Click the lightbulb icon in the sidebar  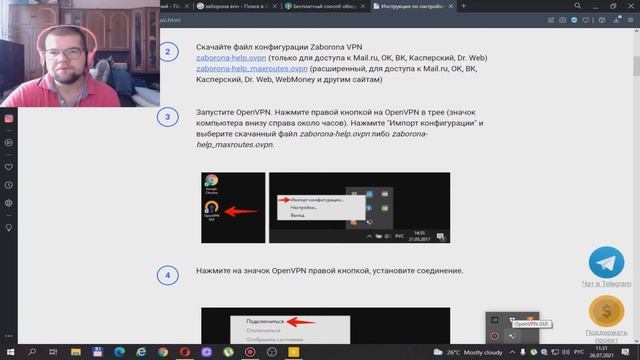[x=9, y=228]
